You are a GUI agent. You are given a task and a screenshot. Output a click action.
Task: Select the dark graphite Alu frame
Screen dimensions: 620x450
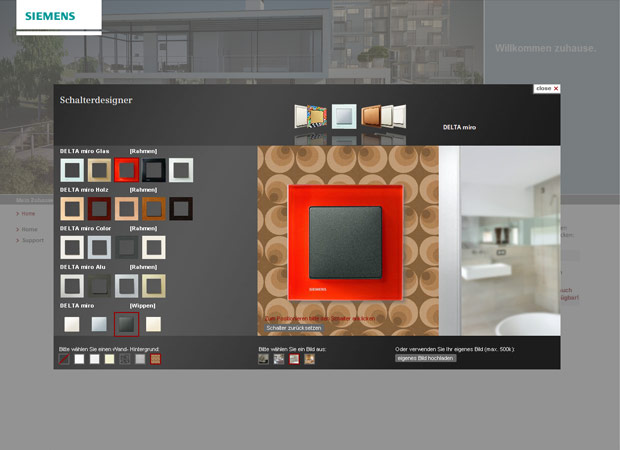[99, 286]
